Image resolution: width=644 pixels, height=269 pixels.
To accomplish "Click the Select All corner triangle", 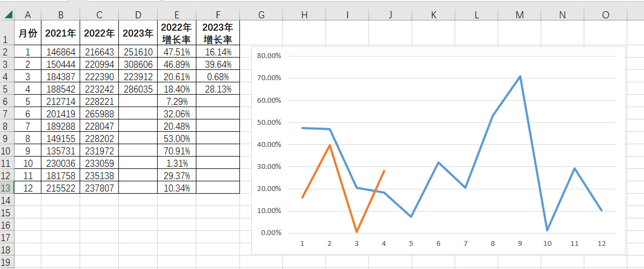I will click(x=9, y=15).
